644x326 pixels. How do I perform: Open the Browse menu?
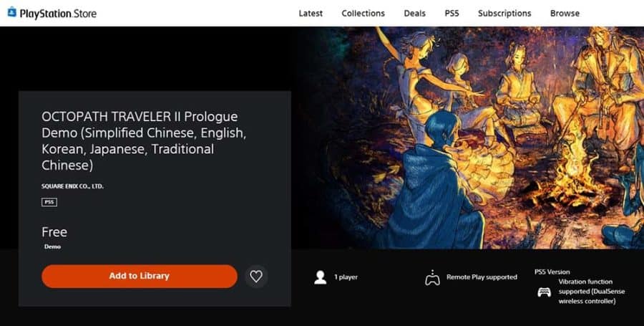click(x=565, y=14)
